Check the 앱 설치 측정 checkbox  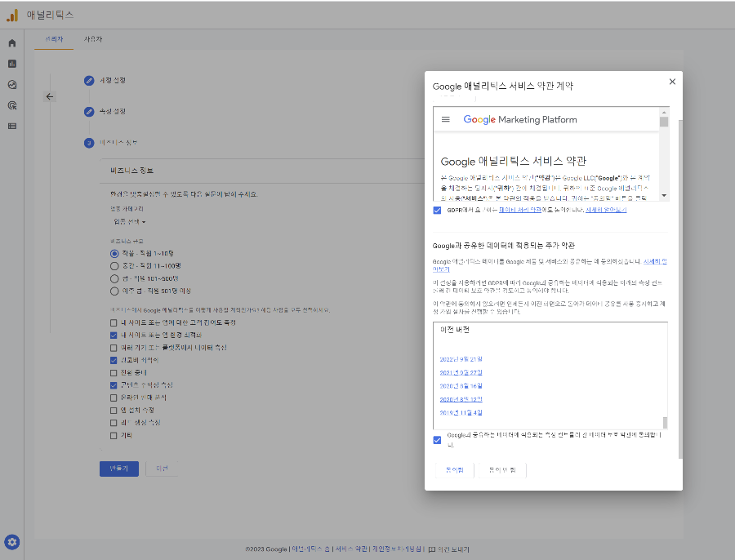114,411
